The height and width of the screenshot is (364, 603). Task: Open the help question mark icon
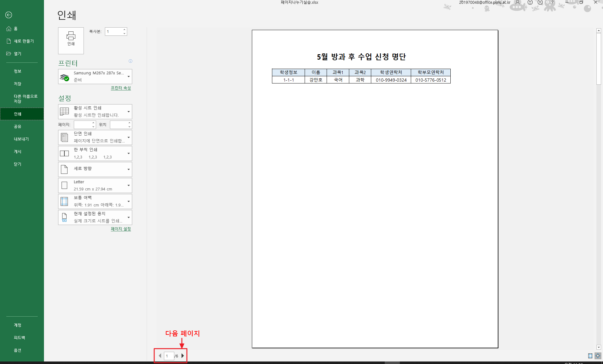click(552, 3)
